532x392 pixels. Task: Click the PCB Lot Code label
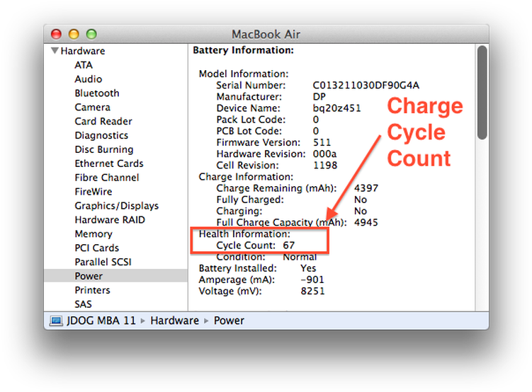tap(249, 131)
